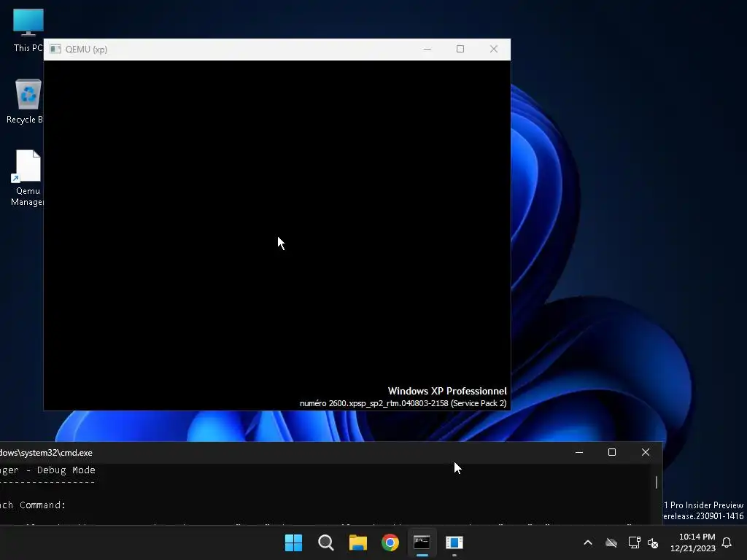Image resolution: width=747 pixels, height=560 pixels.
Task: Click the QEMU (xp) window title icon
Action: point(55,49)
